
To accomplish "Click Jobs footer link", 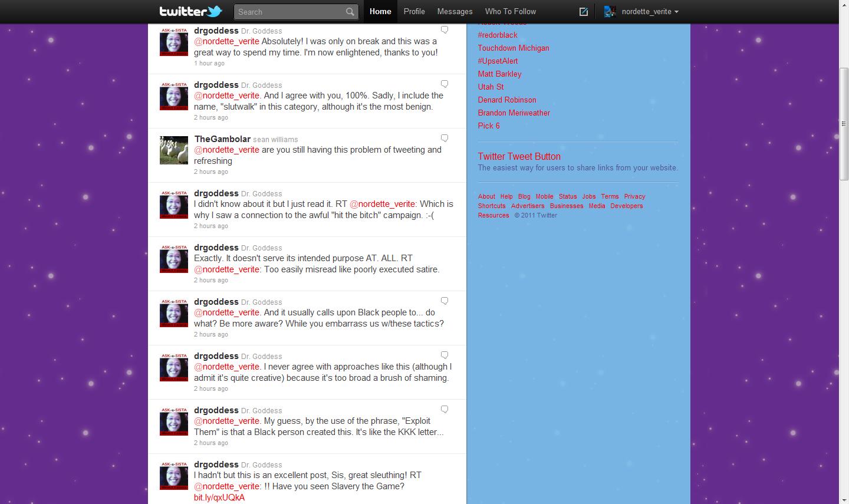I will point(589,196).
